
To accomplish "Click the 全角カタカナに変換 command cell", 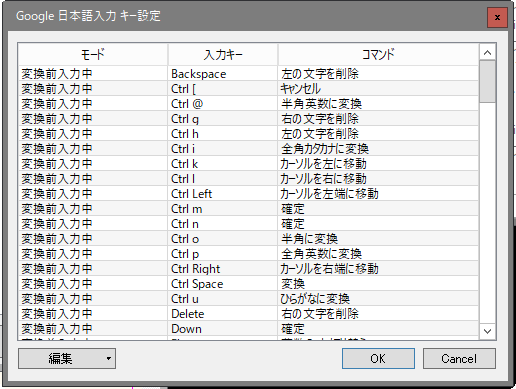I will 378,149.
